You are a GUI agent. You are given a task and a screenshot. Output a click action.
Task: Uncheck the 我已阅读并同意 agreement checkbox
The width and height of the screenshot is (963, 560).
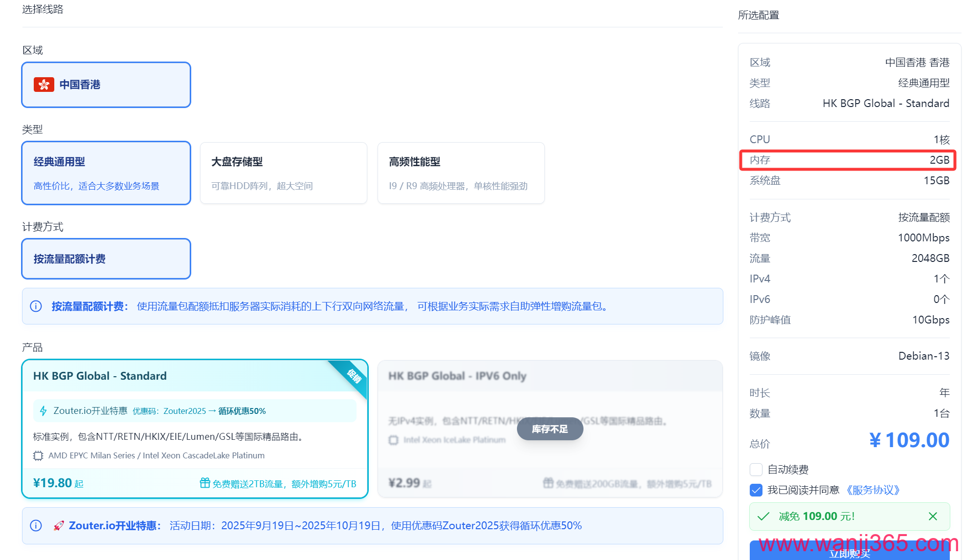[x=756, y=490]
